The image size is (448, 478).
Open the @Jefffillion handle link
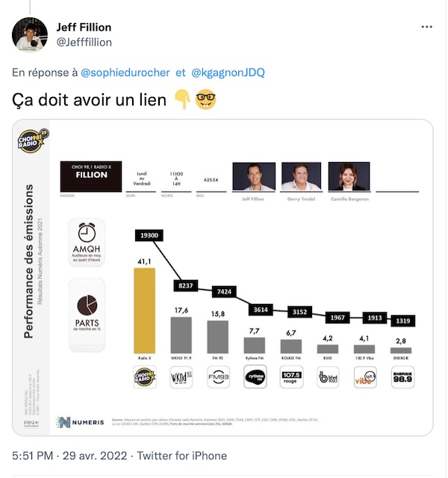tap(84, 43)
